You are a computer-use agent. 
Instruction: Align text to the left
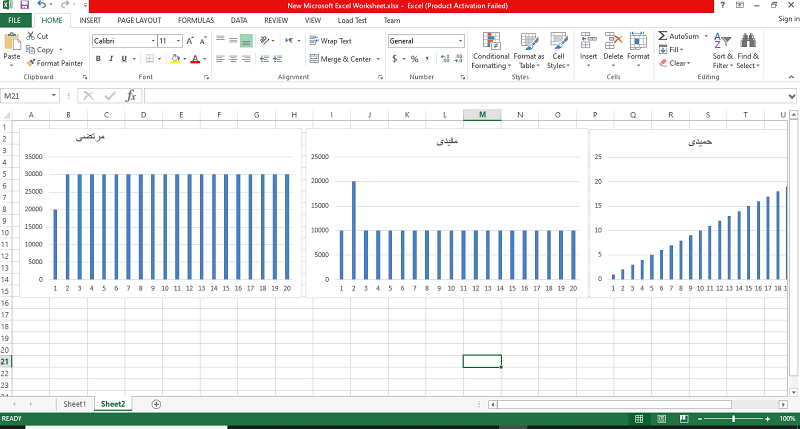(220, 59)
